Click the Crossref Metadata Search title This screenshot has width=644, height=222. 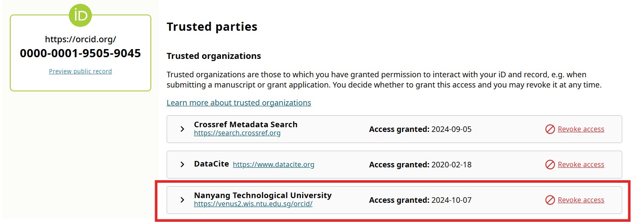point(246,125)
